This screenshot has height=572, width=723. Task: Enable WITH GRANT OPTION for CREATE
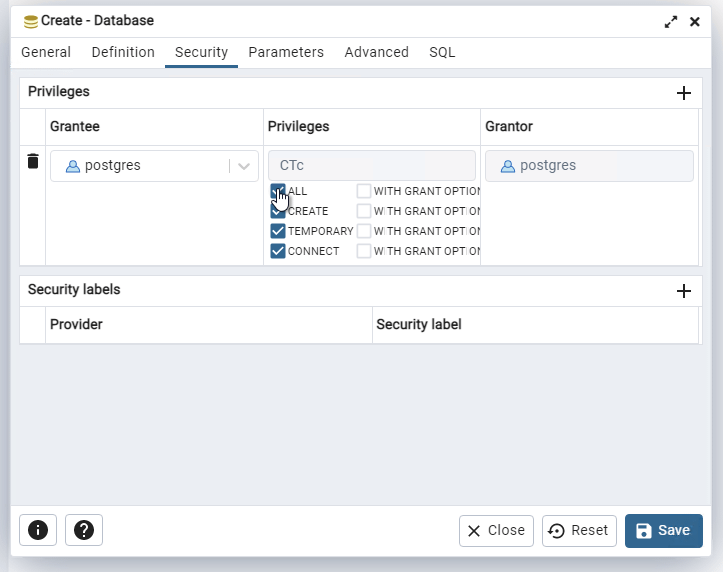coord(364,211)
